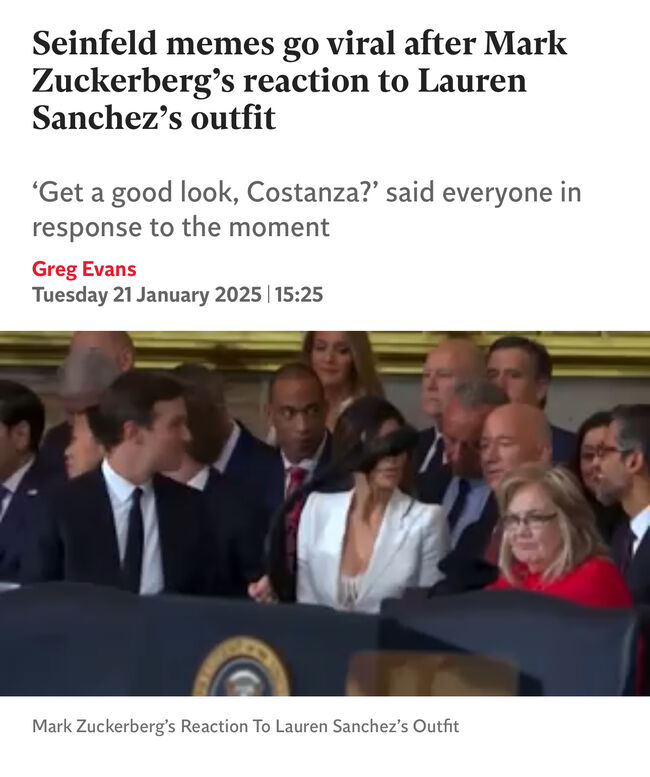Click the presidential seal on the podium
Viewport: 650px width, 777px height.
coord(241,666)
